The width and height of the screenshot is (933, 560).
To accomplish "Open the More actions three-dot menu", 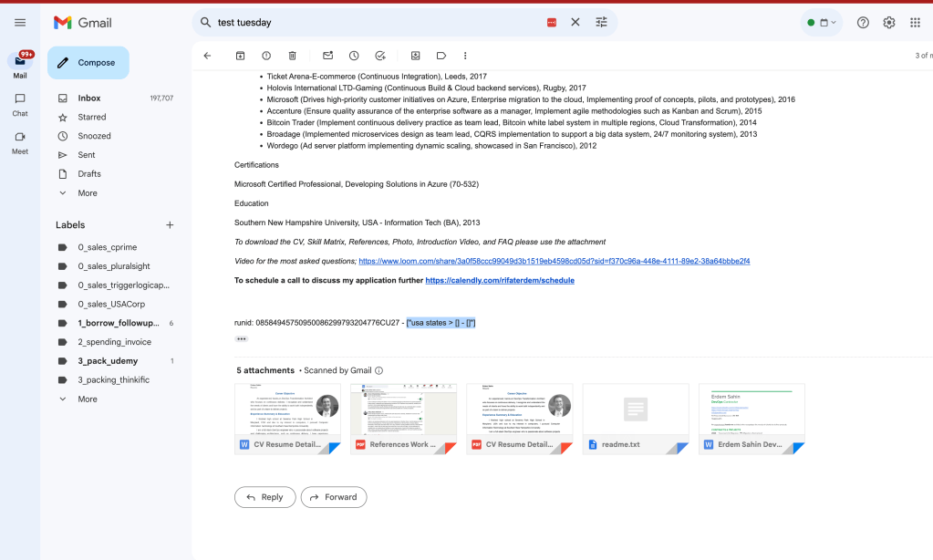I will click(x=465, y=56).
